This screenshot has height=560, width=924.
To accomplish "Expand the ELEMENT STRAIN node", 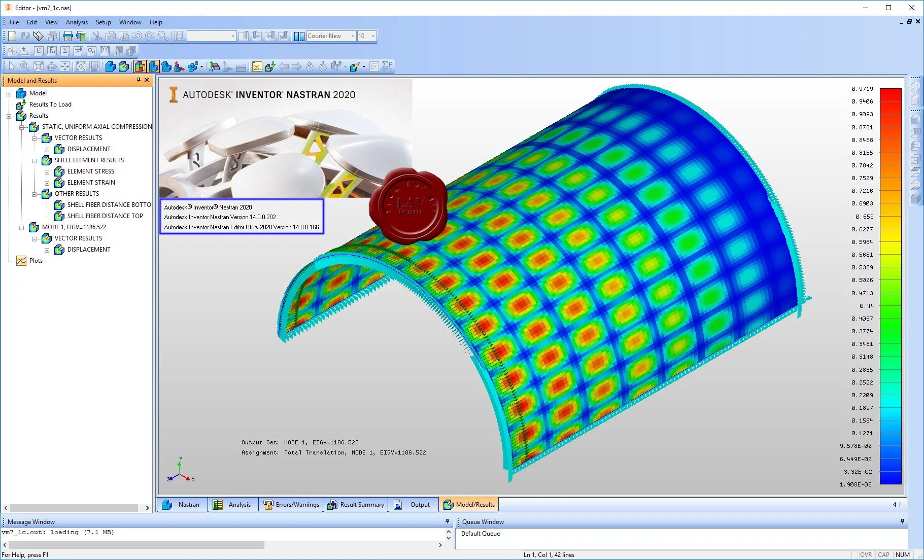I will pyautogui.click(x=47, y=183).
